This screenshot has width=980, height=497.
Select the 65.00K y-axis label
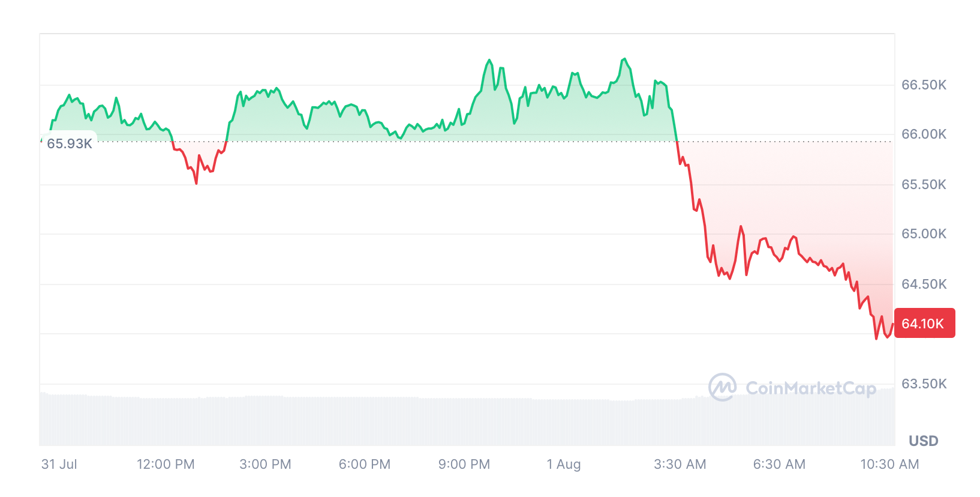[x=924, y=234]
